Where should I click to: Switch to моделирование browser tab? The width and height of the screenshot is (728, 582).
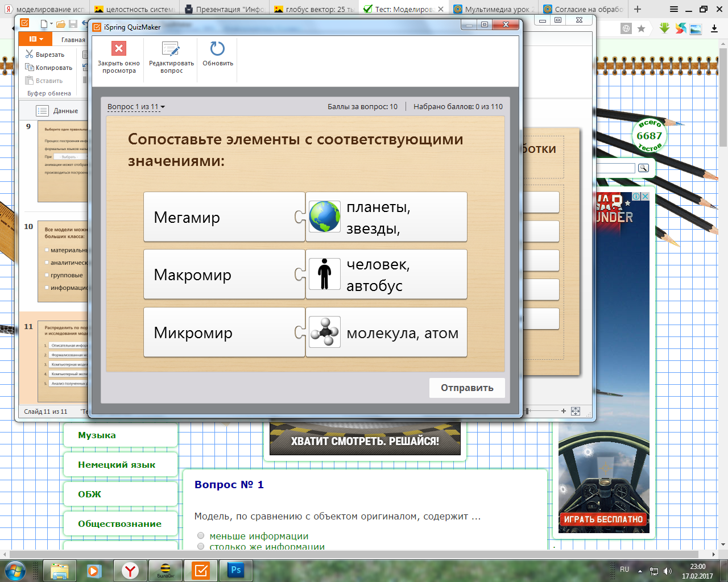tap(44, 9)
